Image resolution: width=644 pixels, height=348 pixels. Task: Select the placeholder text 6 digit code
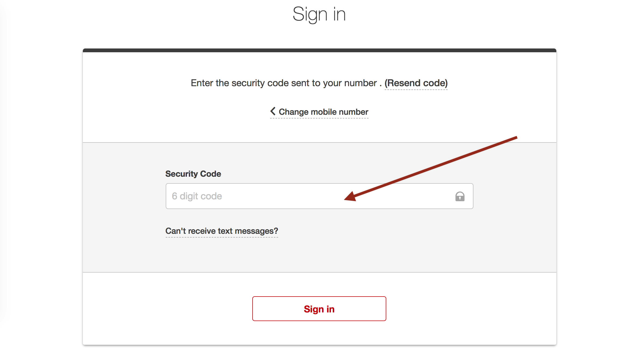(x=197, y=196)
